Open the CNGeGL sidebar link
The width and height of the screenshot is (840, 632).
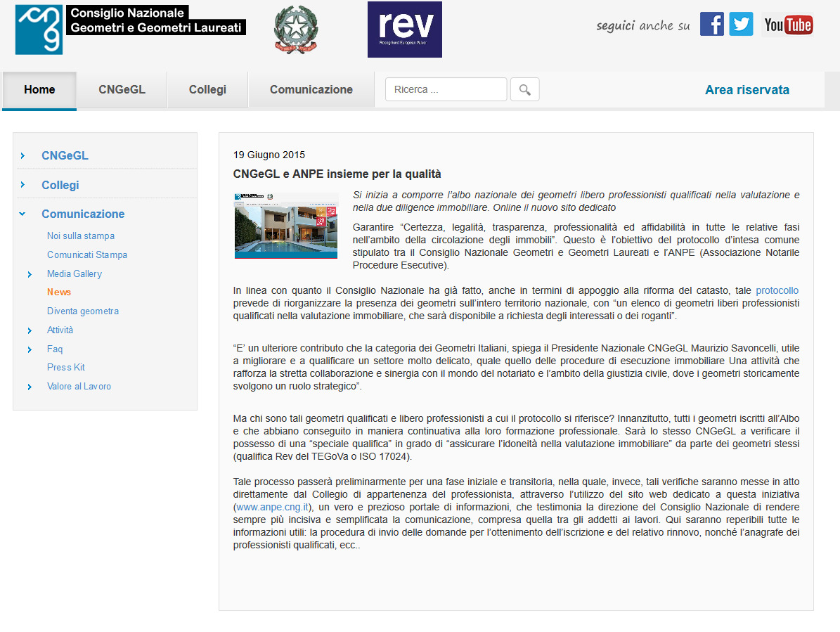[x=65, y=156]
